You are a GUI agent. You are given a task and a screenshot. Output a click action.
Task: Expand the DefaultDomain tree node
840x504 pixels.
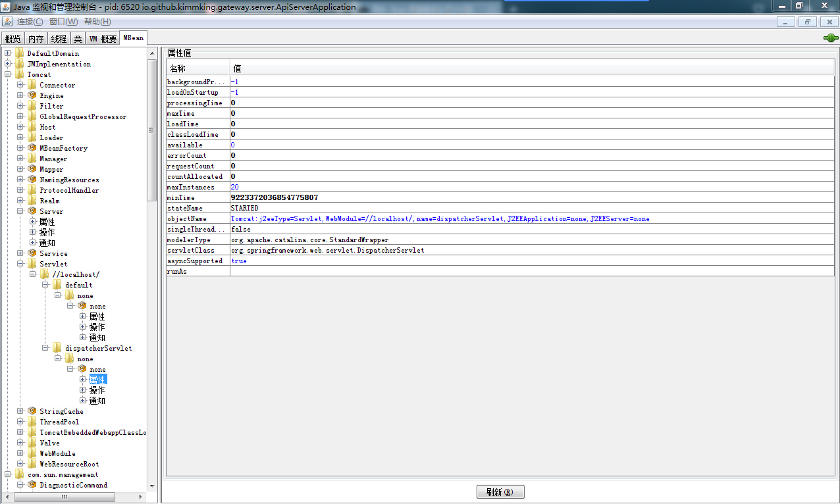point(8,53)
